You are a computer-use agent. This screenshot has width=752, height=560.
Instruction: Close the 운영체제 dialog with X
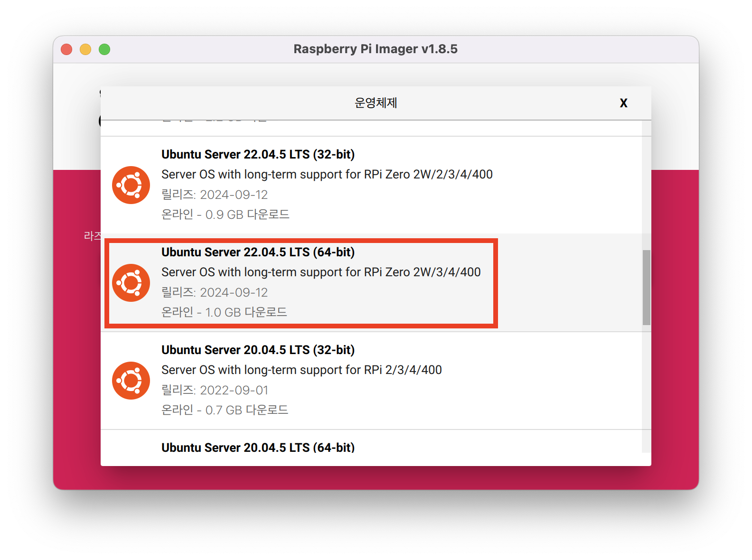[x=623, y=103]
